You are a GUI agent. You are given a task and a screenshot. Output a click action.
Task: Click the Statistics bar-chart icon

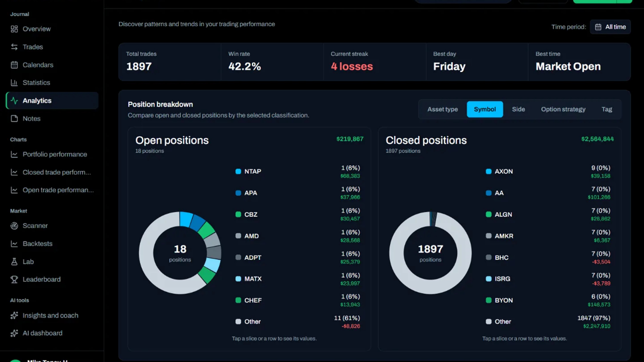[14, 82]
